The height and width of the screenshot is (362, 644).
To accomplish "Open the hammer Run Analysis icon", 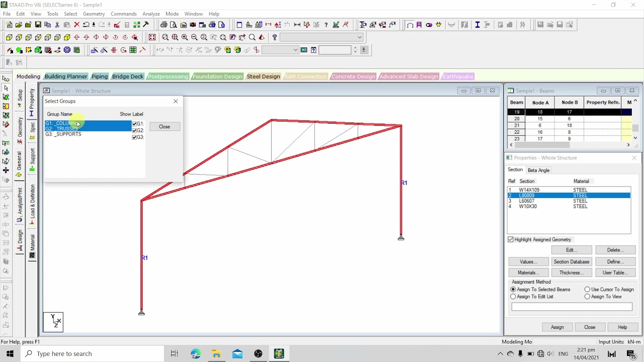I will 146,25.
